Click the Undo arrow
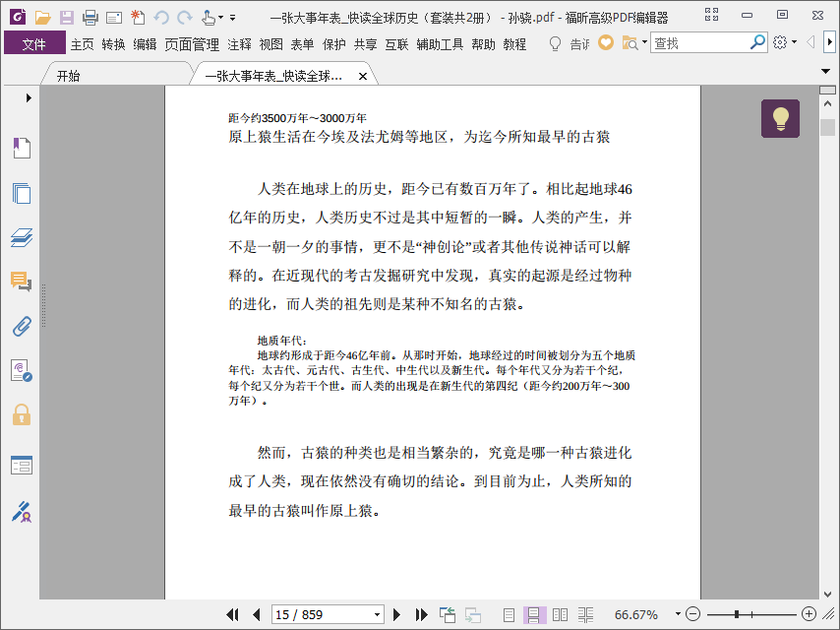 point(161,18)
